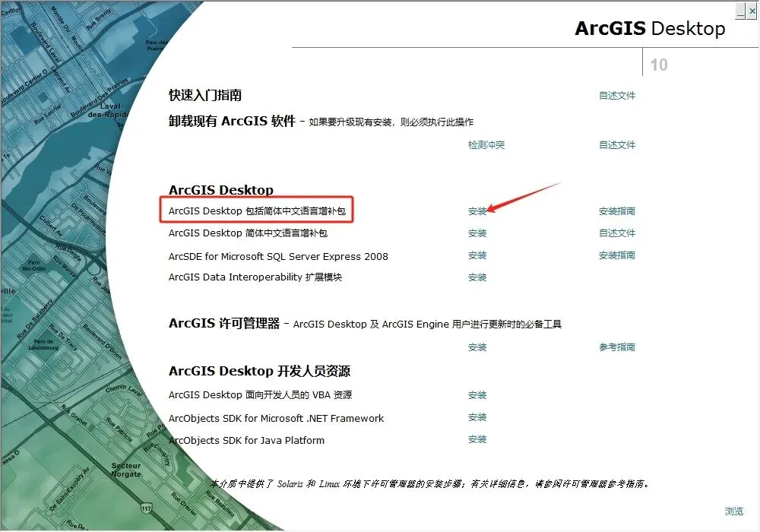This screenshot has width=760, height=532.
Task: Click the version number 10
Action: pyautogui.click(x=659, y=65)
